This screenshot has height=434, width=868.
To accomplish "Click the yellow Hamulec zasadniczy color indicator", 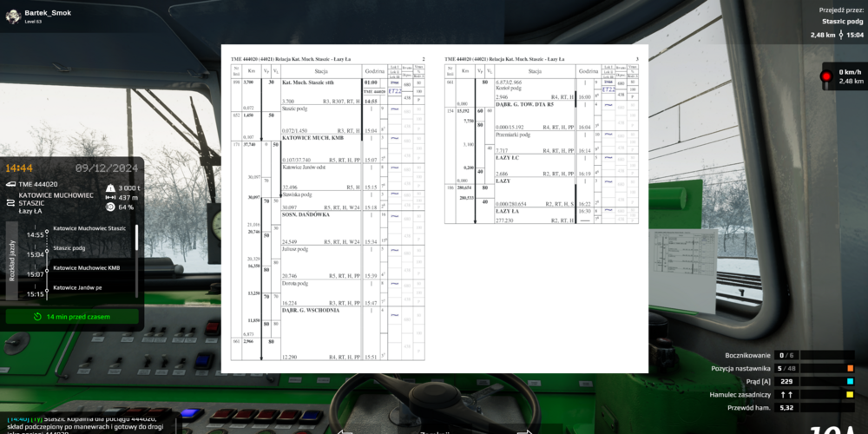I will click(851, 394).
